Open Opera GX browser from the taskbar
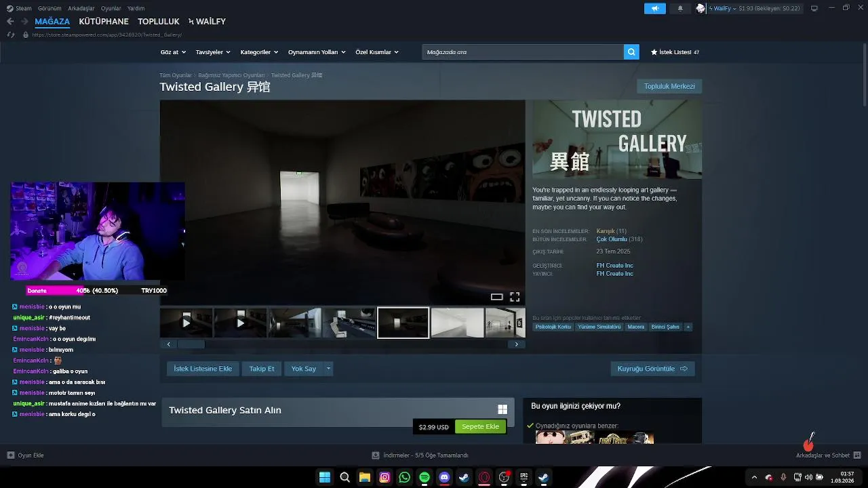The image size is (868, 488). pyautogui.click(x=484, y=477)
